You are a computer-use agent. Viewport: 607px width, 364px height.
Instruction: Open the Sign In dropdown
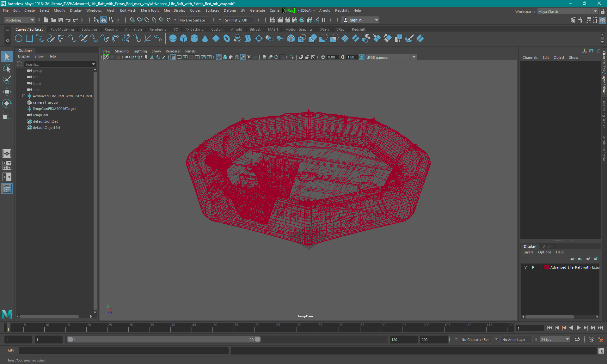(360, 20)
